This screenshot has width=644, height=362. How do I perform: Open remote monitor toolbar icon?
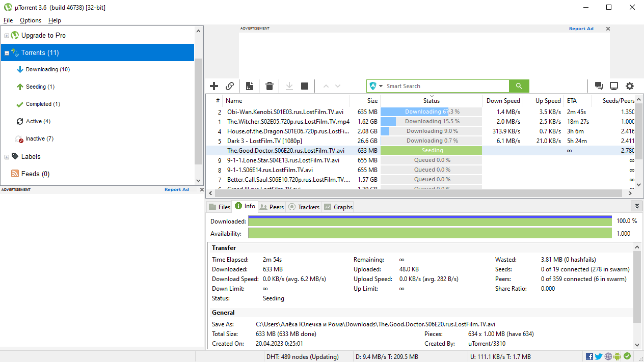(x=614, y=86)
